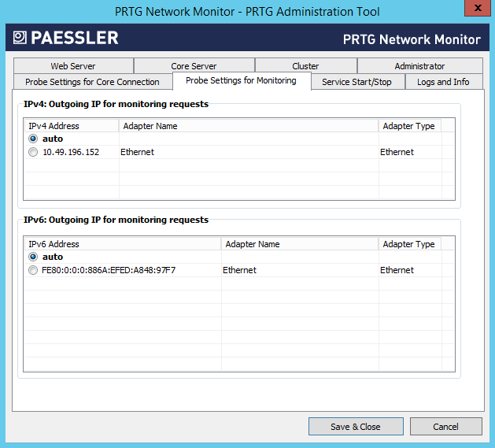Click the Save & Close button
Image resolution: width=495 pixels, height=448 pixels.
click(x=355, y=427)
